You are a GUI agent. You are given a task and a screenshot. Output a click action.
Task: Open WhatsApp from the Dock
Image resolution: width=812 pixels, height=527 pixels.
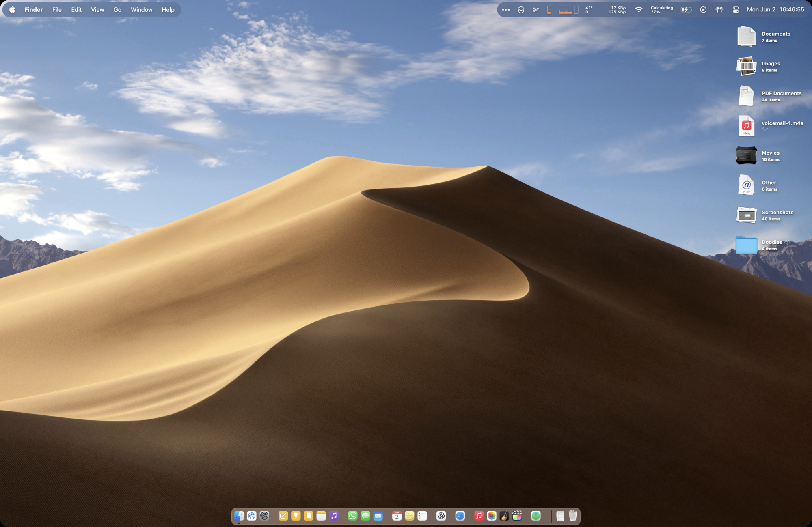pos(352,516)
